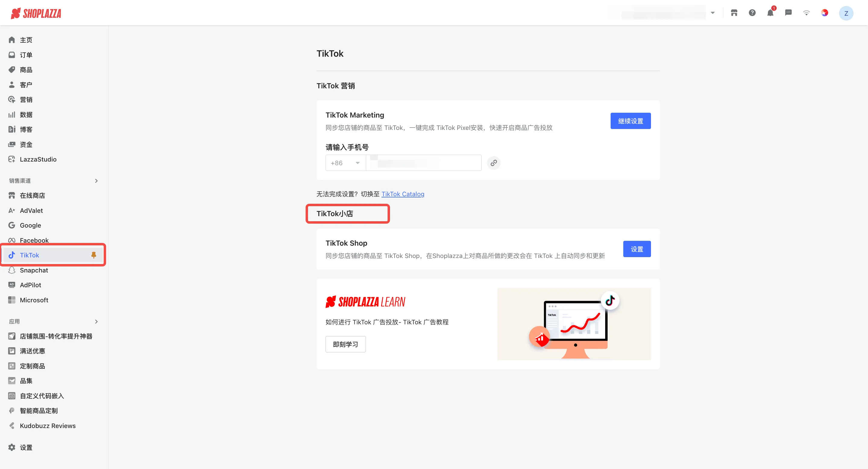Click the LazzaStudio icon
The height and width of the screenshot is (469, 868).
tap(12, 159)
